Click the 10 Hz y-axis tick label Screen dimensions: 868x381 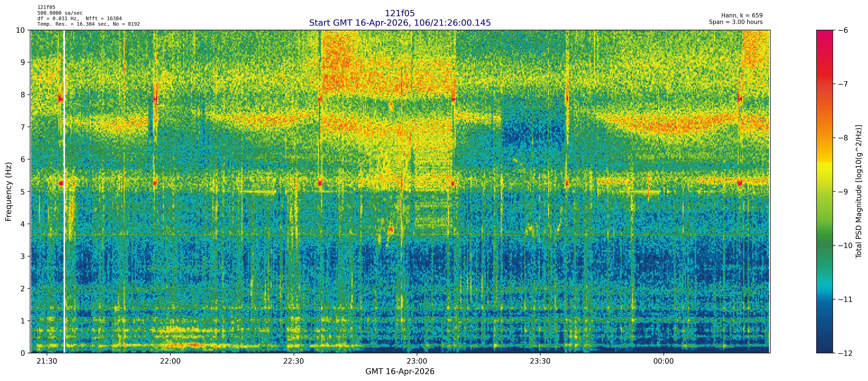pos(20,30)
